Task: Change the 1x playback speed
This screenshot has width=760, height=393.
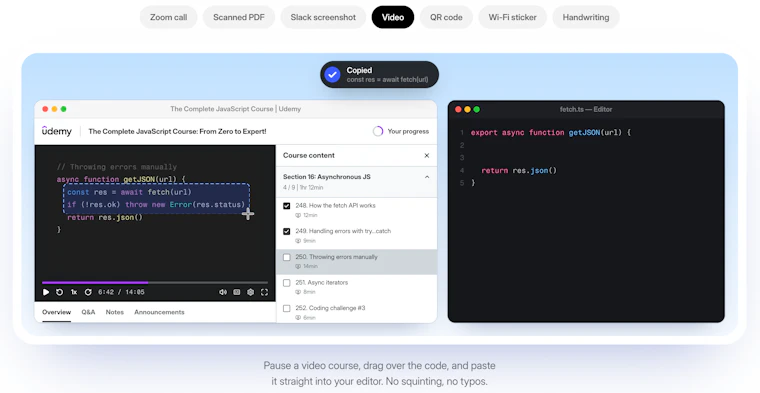Action: point(74,292)
